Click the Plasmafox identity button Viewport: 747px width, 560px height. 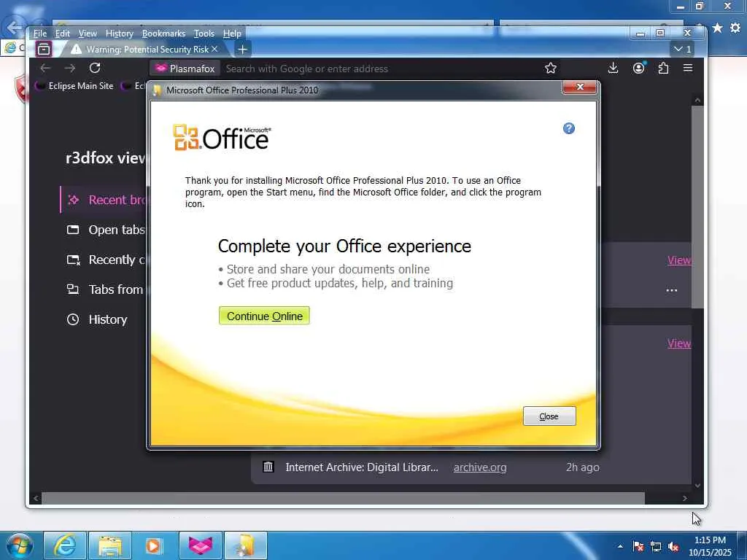click(185, 69)
